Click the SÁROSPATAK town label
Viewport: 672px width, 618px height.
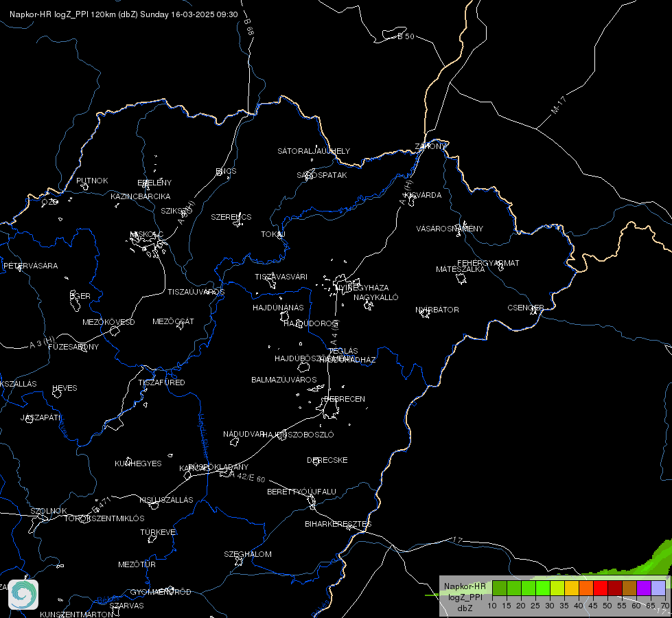322,175
